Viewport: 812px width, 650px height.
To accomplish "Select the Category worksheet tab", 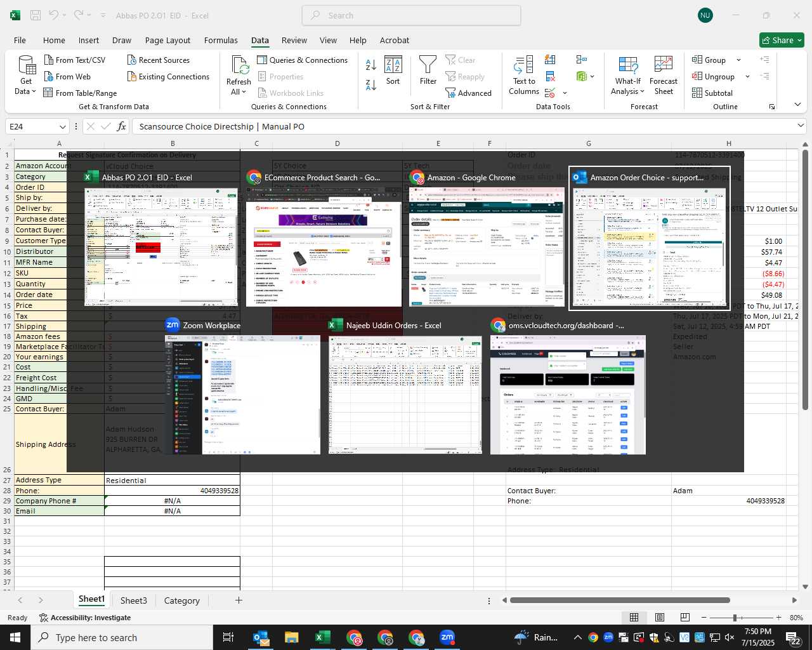I will (x=181, y=600).
